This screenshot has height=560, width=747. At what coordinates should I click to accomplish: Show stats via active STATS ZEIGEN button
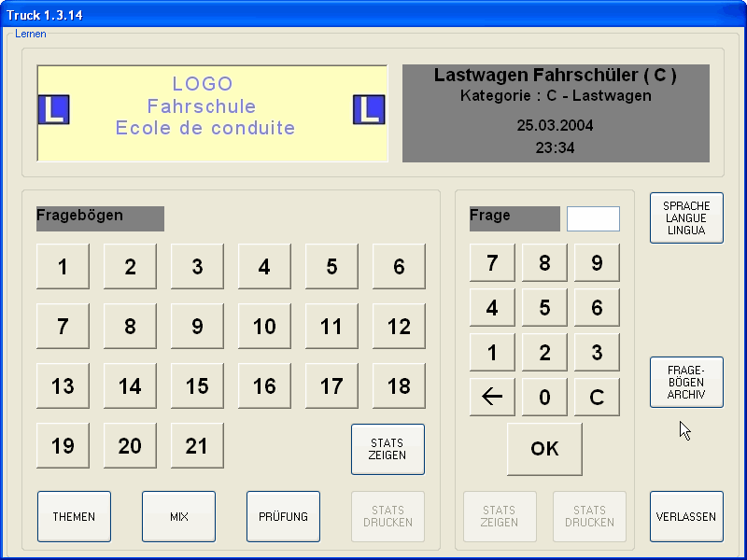pos(388,449)
